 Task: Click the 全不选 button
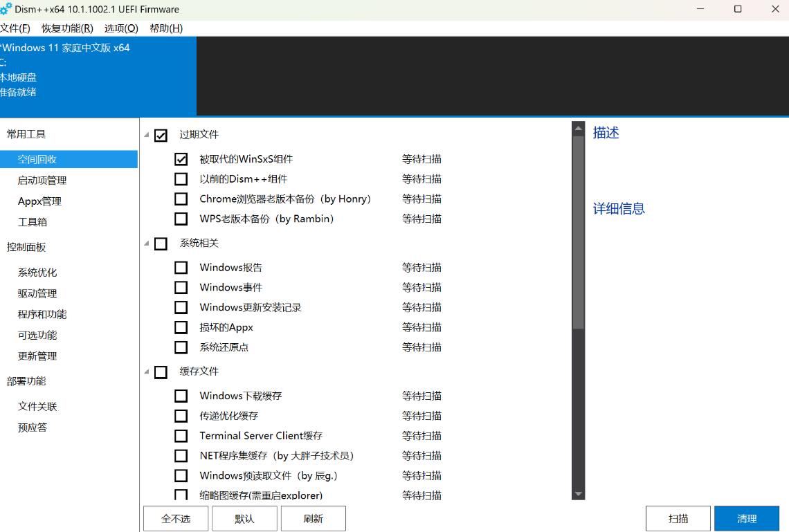pos(176,518)
